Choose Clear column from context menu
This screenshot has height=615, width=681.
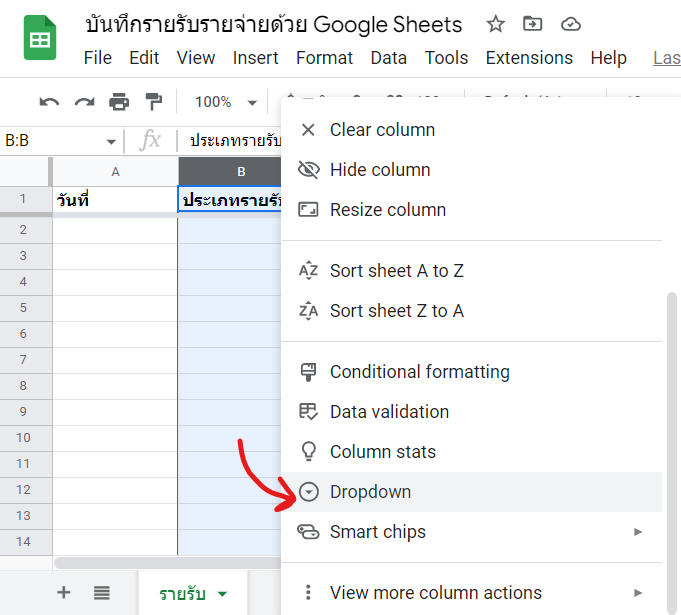point(472,130)
